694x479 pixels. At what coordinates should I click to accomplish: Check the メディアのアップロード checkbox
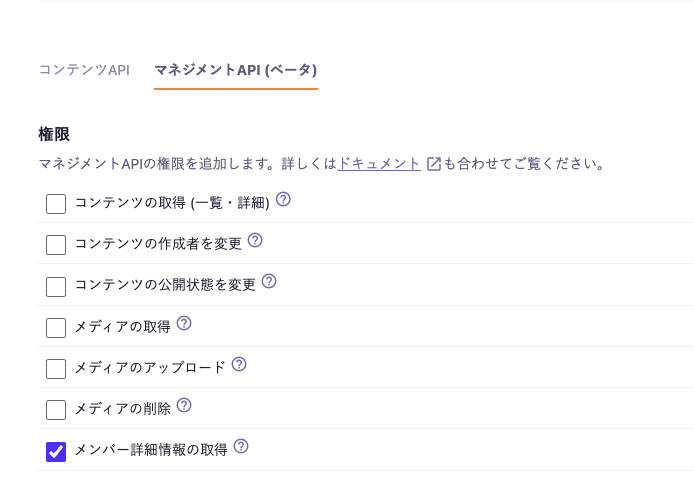coord(56,369)
